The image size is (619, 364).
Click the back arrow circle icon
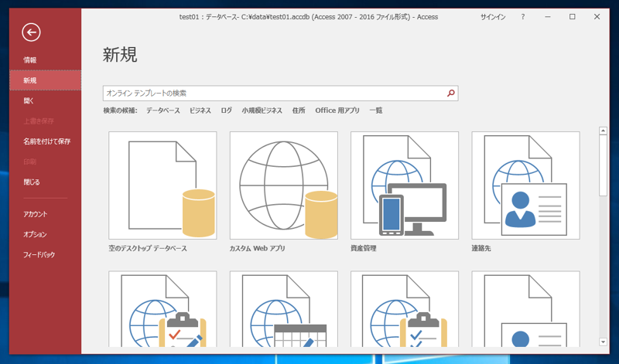pyautogui.click(x=31, y=32)
